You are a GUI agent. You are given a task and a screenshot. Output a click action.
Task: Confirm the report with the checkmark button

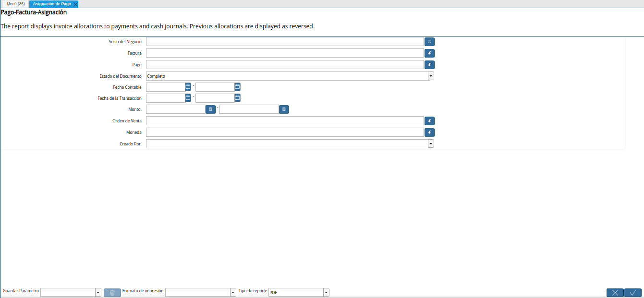[x=633, y=293]
